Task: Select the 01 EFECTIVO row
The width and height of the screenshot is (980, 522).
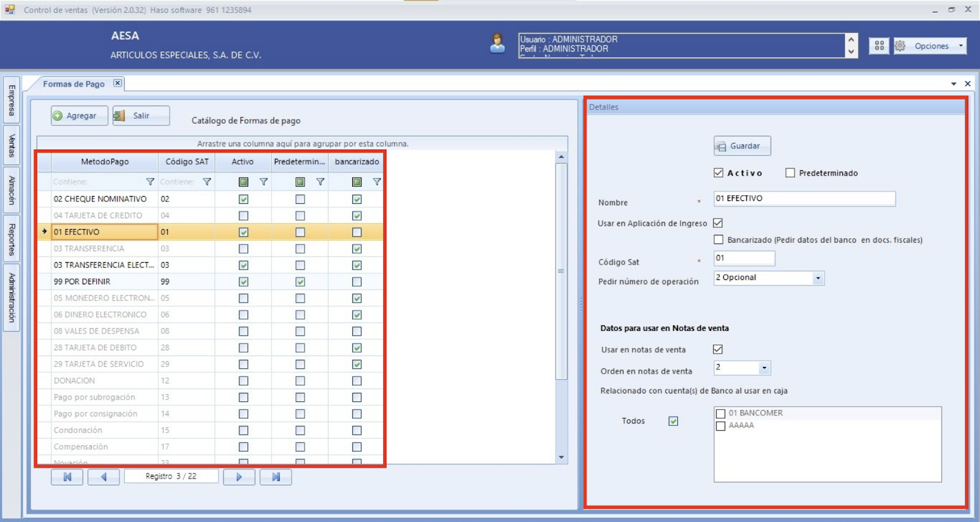Action: pos(210,232)
